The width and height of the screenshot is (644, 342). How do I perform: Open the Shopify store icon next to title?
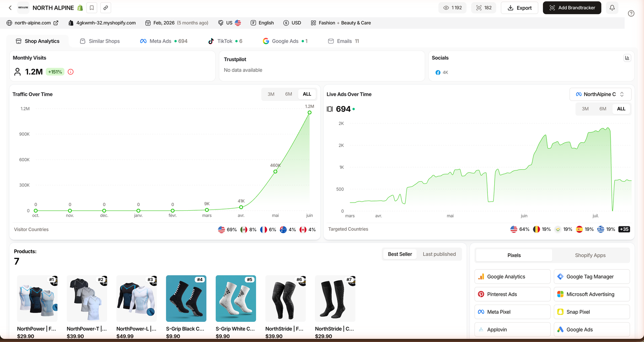80,8
